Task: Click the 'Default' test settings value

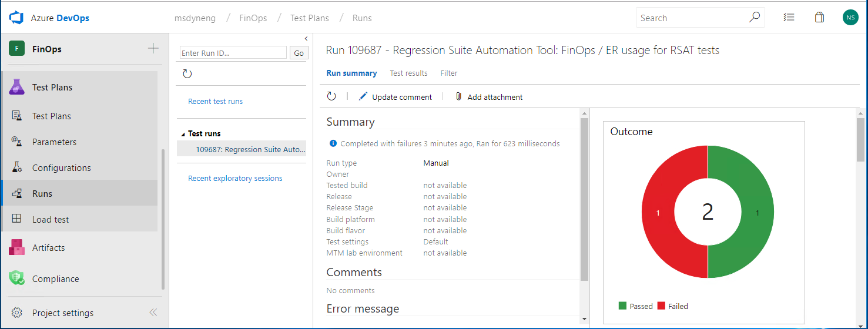Action: coord(435,241)
